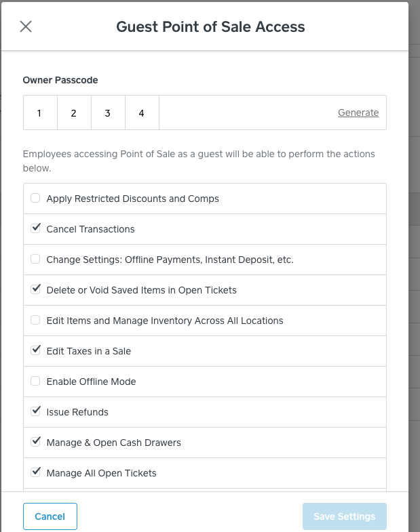Select the first passcode digit box
The image size is (420, 532).
coord(40,112)
